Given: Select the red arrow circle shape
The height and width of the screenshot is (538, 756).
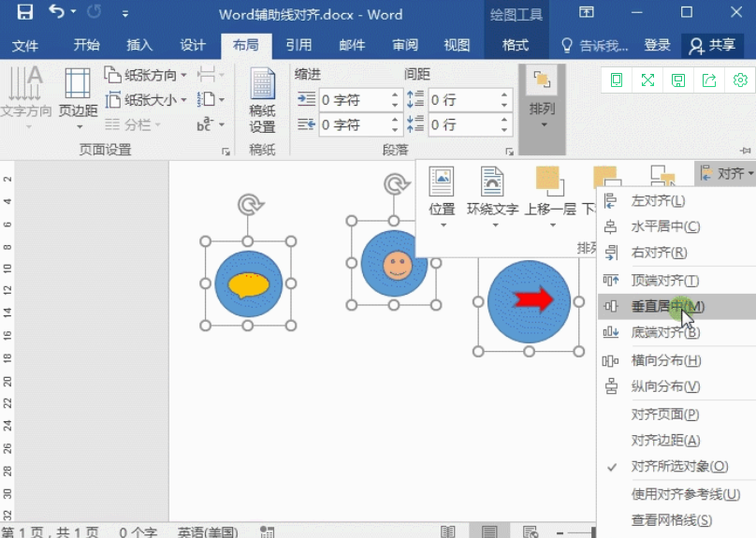Looking at the screenshot, I should point(529,299).
